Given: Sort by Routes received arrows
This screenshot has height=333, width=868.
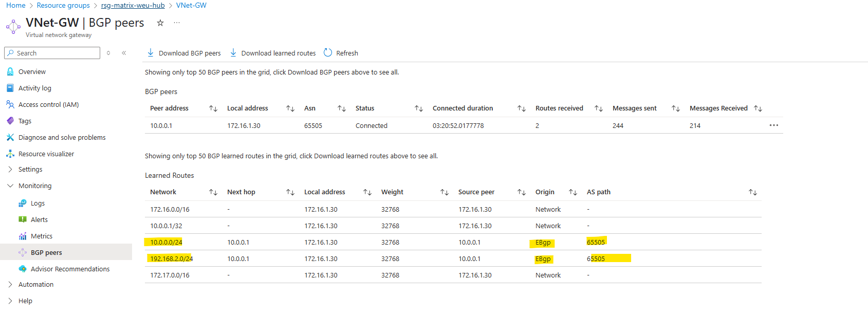Looking at the screenshot, I should point(599,108).
